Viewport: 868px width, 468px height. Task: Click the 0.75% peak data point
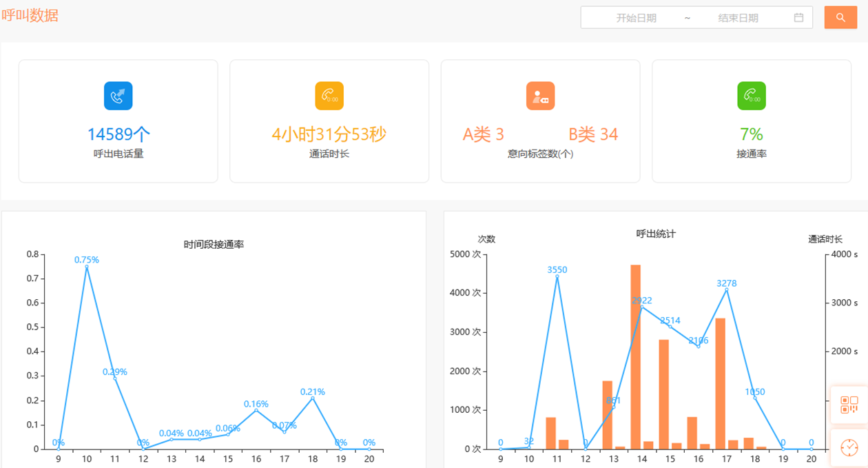tap(87, 267)
